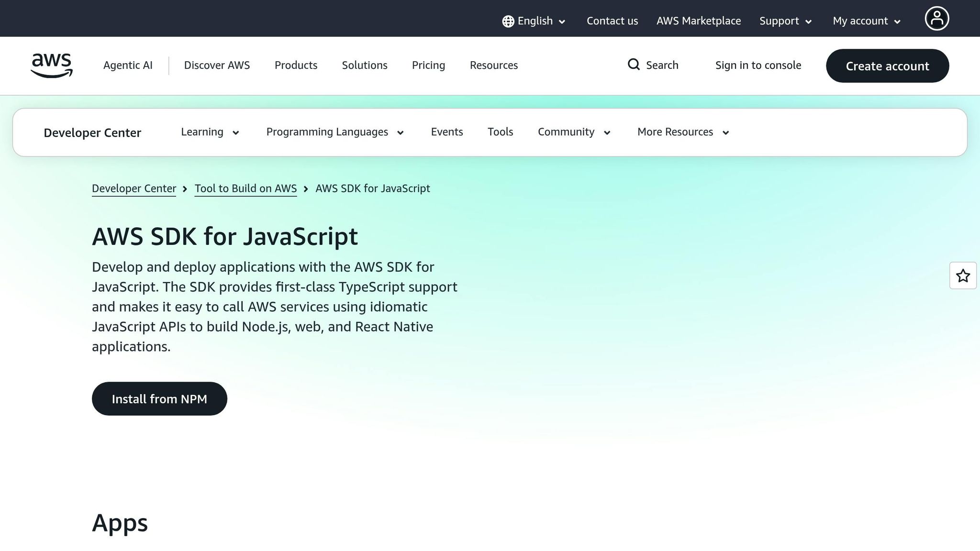Open Tools in Developer Center bar

pos(500,132)
